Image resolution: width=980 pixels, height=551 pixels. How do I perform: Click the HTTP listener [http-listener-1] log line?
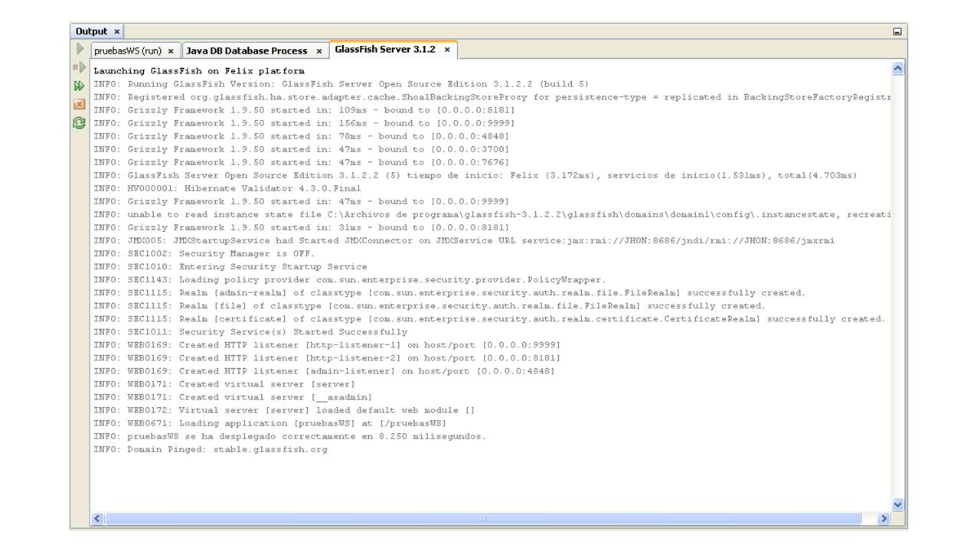[x=327, y=344]
